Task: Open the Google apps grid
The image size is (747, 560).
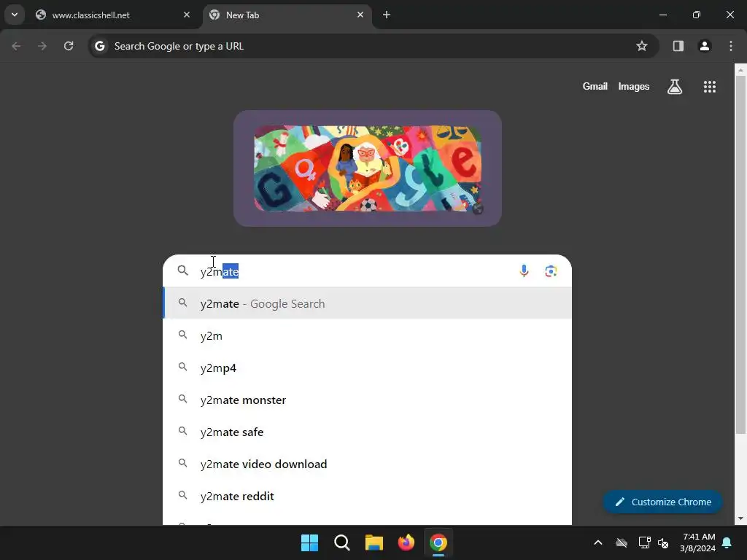Action: 709,87
